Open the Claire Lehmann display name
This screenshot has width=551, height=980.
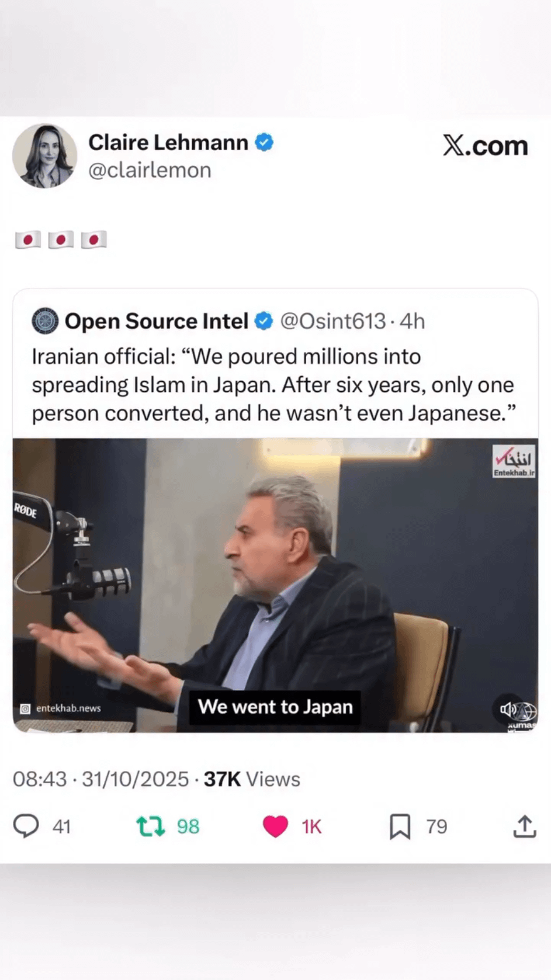click(x=168, y=143)
